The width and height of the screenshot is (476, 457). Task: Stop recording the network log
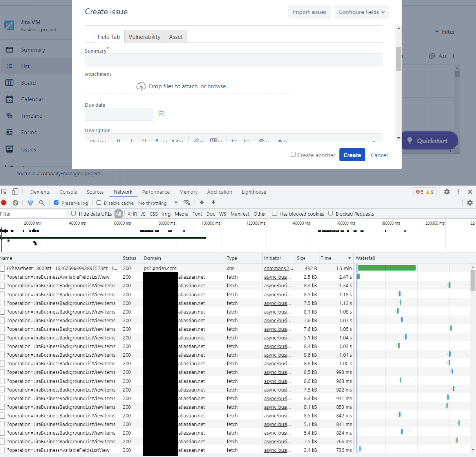click(4, 203)
